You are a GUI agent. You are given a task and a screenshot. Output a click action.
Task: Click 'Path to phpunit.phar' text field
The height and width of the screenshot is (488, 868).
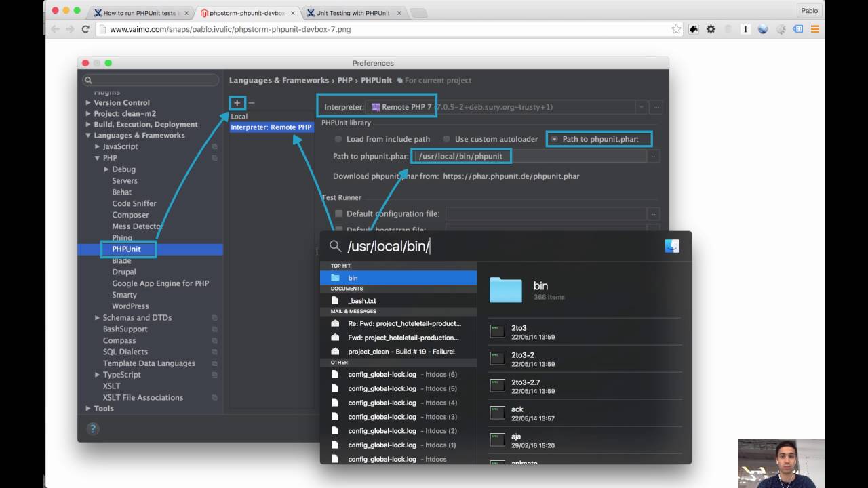coord(530,156)
